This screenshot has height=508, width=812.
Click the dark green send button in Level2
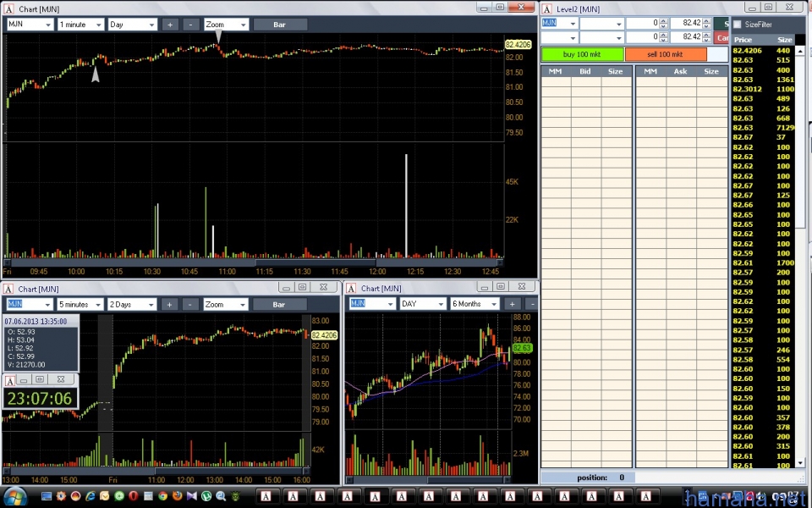coord(721,24)
